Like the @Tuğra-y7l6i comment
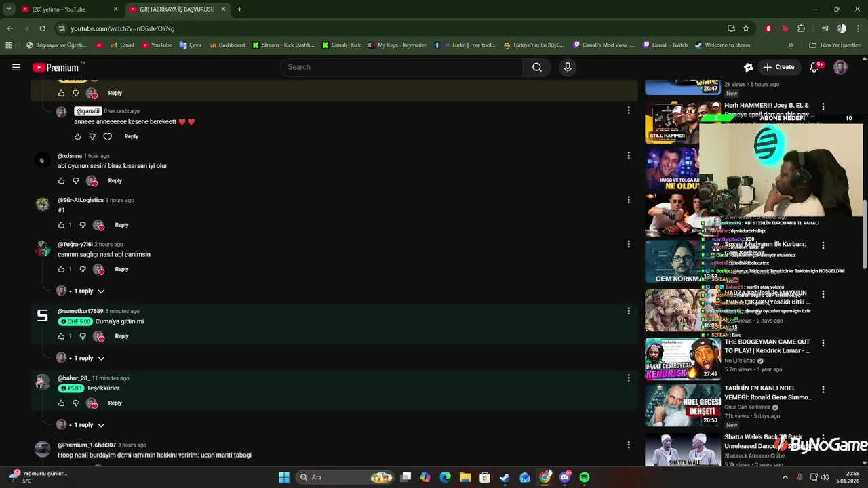 tap(61, 270)
